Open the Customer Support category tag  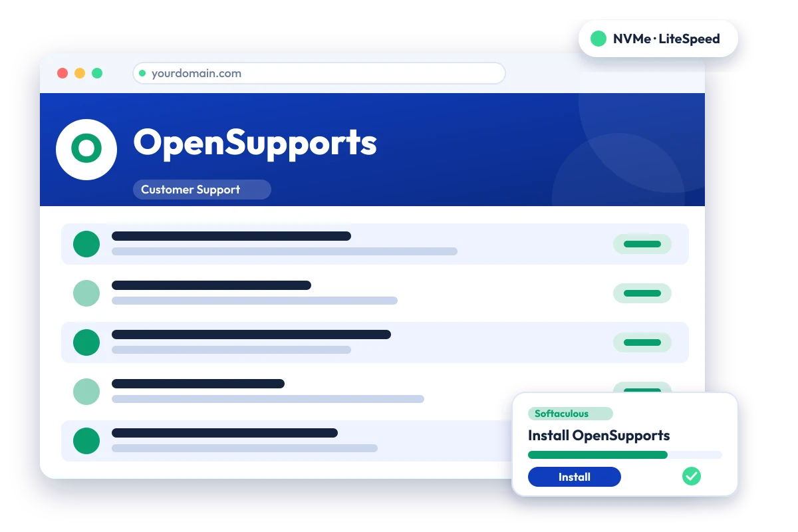point(202,190)
